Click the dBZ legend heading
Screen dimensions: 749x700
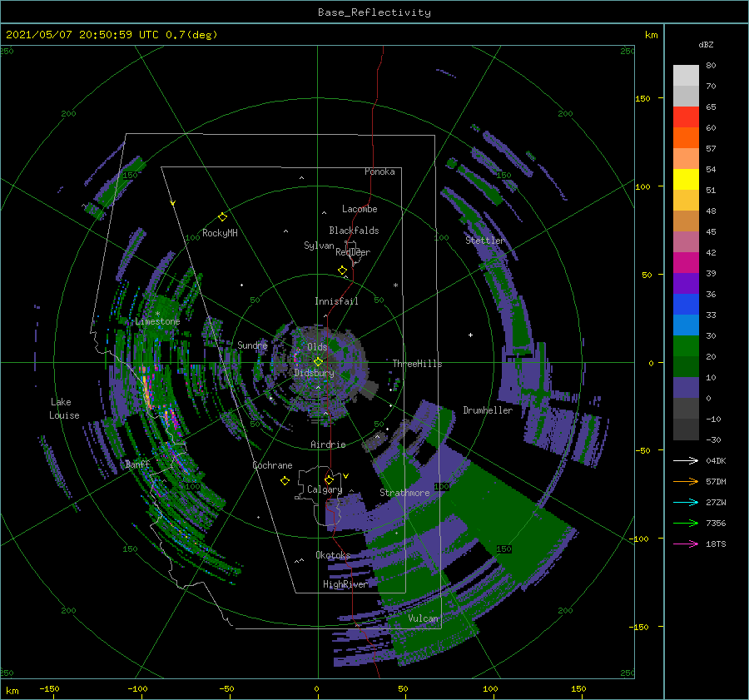coord(706,45)
